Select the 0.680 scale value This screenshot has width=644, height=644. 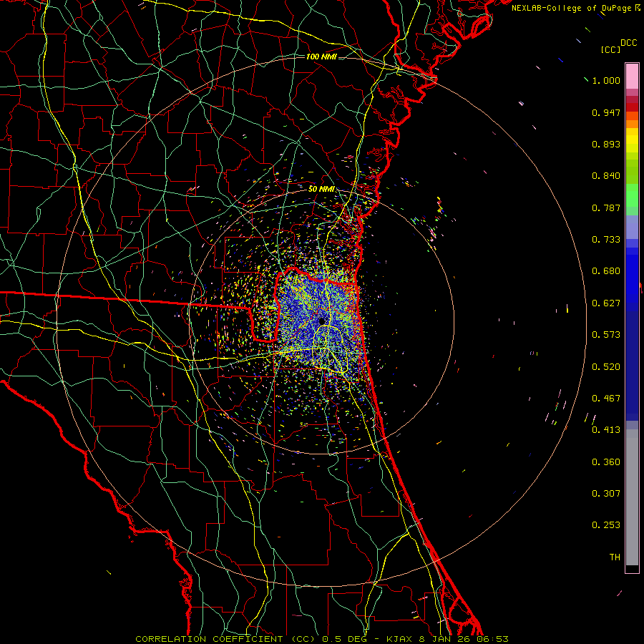click(606, 271)
